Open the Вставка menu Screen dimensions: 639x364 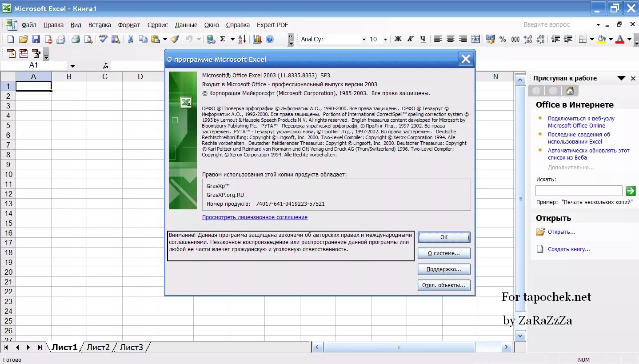100,25
